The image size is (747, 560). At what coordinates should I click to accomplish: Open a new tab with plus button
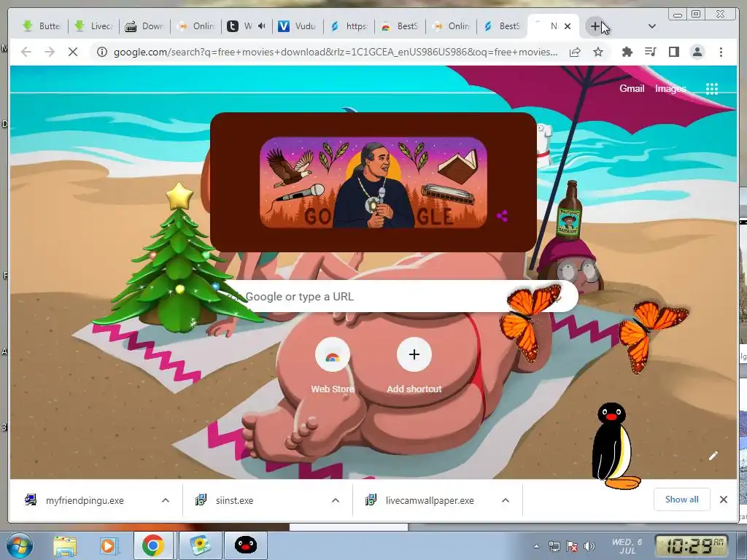click(595, 26)
